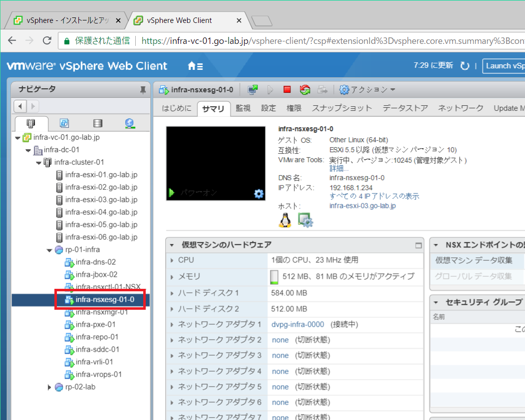Select the Storage navigator tab icon
Screen dimensions: 525x420
tap(98, 123)
